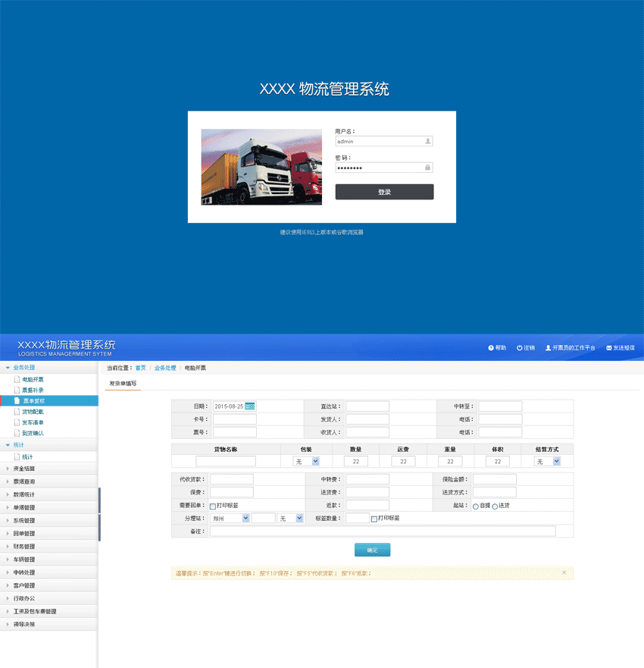Click the 首页 breadcrumb link
This screenshot has height=668, width=644.
pos(140,367)
